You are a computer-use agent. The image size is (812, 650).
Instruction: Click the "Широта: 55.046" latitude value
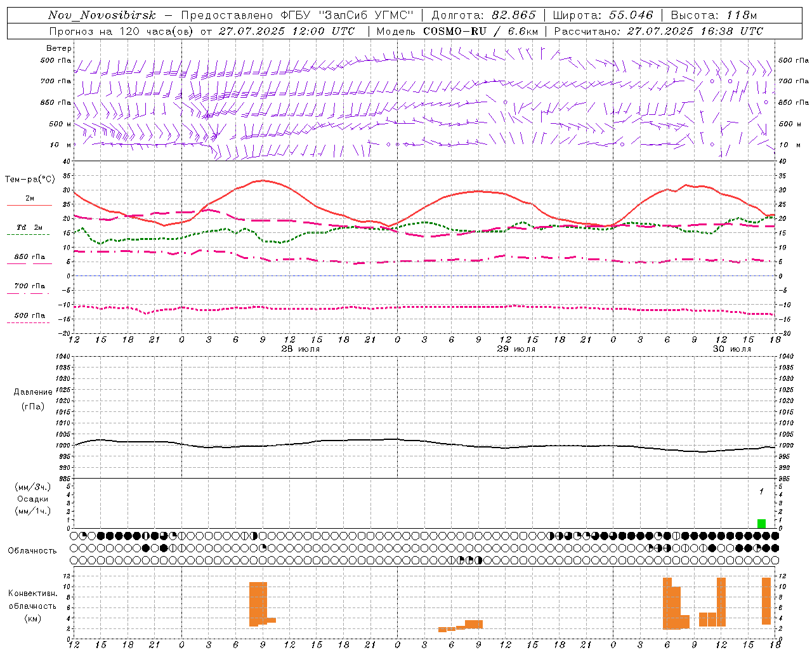point(603,15)
